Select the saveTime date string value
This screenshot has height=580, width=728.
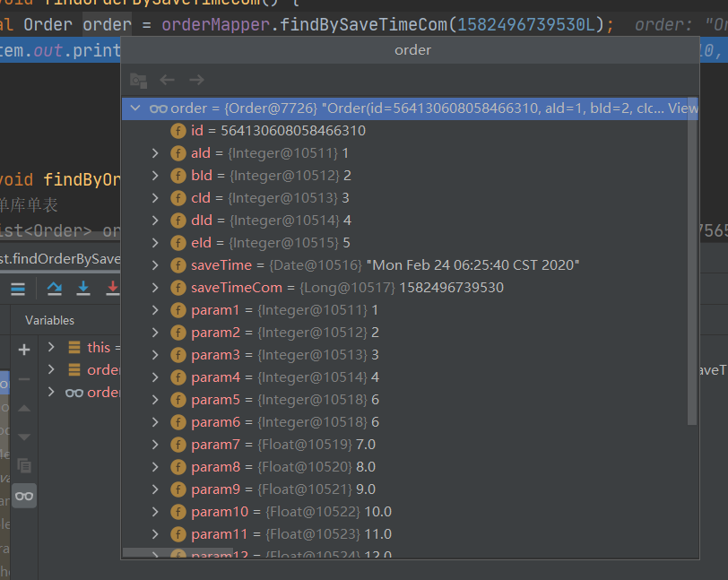point(472,265)
